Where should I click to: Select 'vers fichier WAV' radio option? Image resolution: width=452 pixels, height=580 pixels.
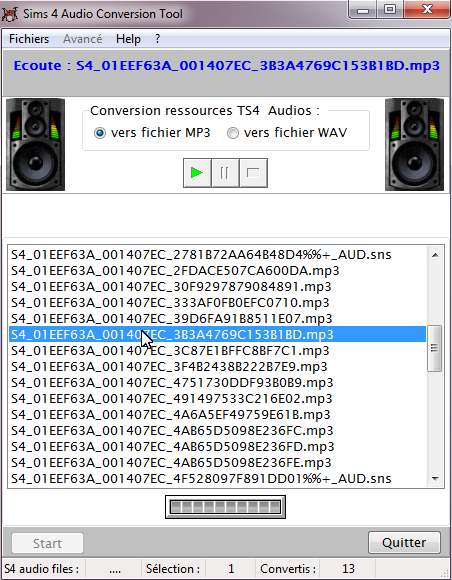point(287,132)
